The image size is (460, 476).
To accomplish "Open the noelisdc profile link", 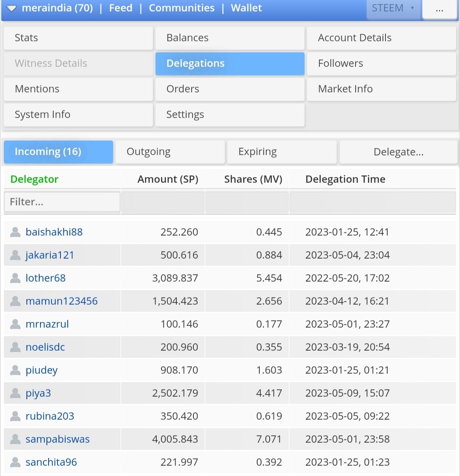I will [45, 347].
